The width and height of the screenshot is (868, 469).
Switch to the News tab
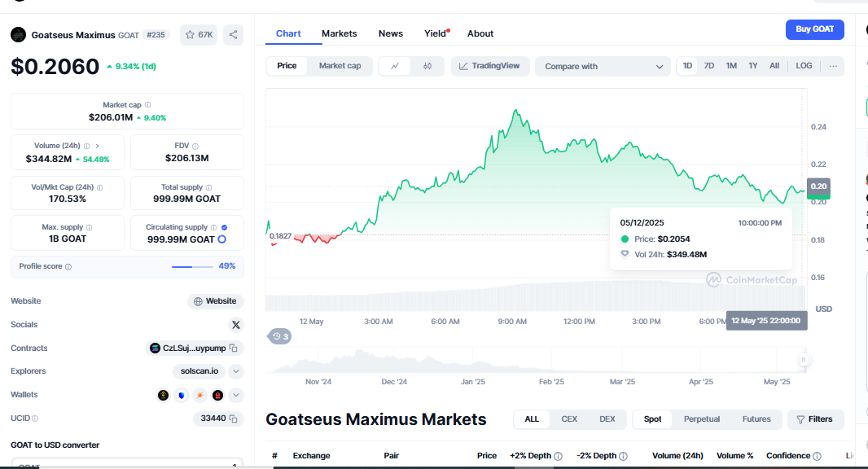(391, 33)
